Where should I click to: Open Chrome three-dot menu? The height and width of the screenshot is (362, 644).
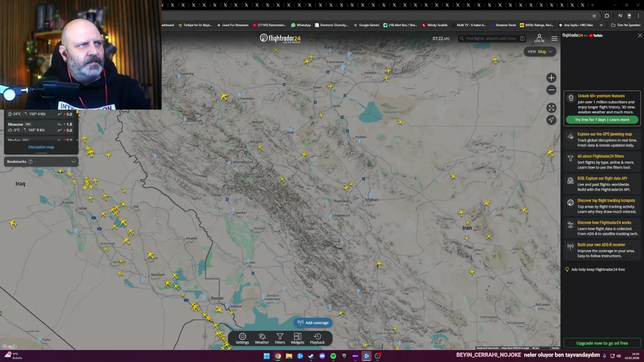(x=638, y=16)
